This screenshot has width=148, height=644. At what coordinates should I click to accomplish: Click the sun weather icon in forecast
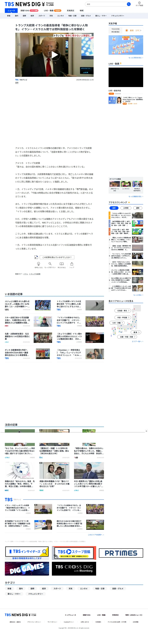coord(127,30)
